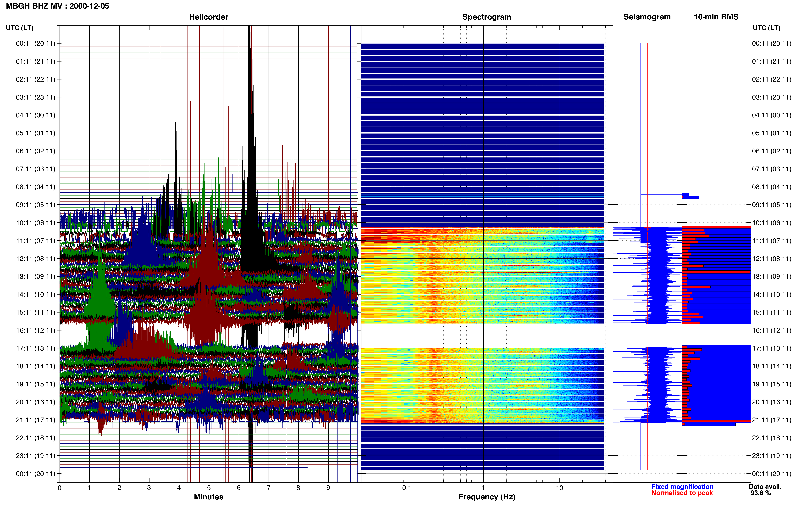812x508 pixels.
Task: Select the left '15:11 (11:11)' time label
Action: 36,313
